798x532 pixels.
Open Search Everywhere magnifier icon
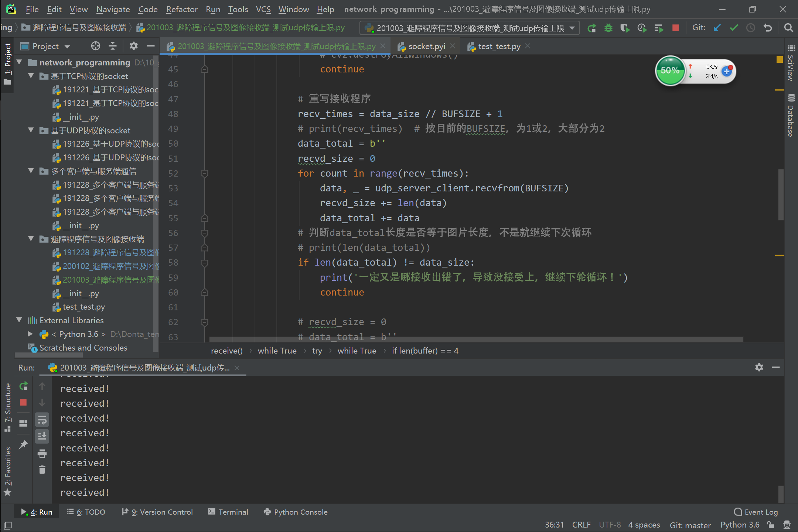[x=788, y=28]
